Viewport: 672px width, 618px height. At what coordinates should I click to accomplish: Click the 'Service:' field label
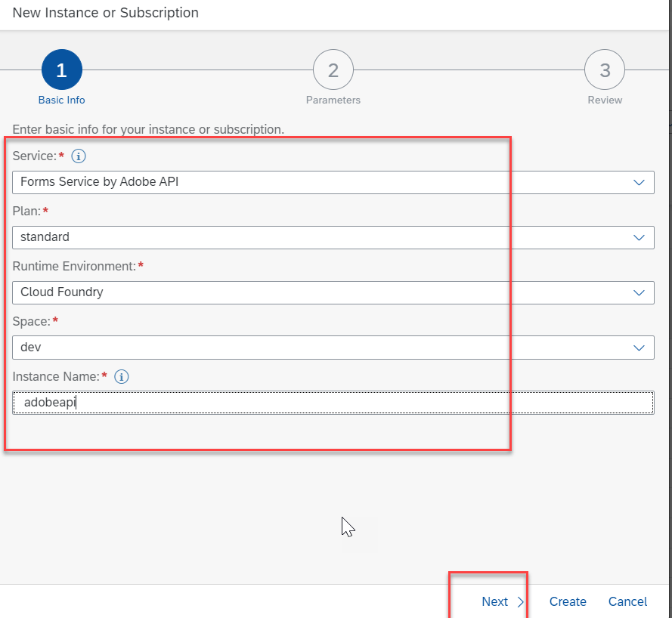(34, 156)
